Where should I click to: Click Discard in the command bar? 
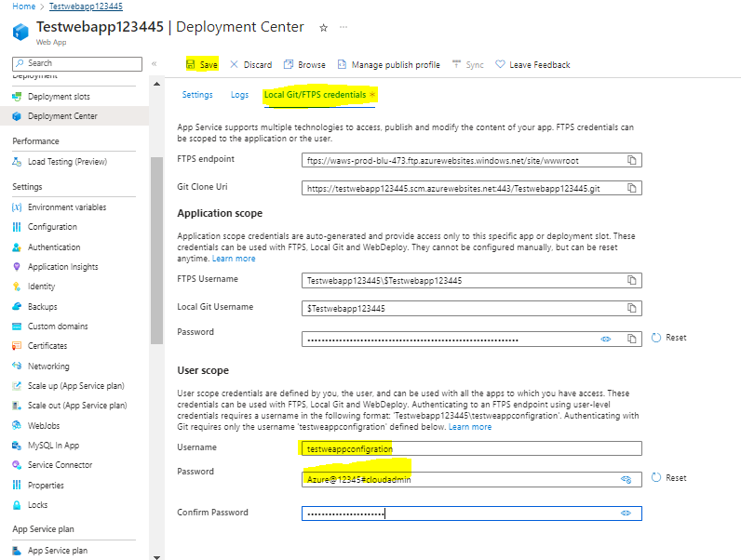(x=251, y=65)
